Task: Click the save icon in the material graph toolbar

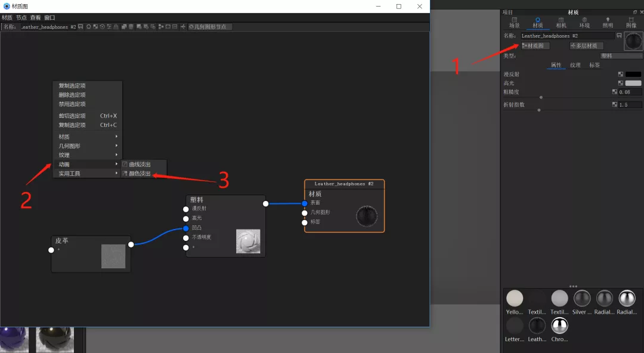Action: click(x=80, y=27)
